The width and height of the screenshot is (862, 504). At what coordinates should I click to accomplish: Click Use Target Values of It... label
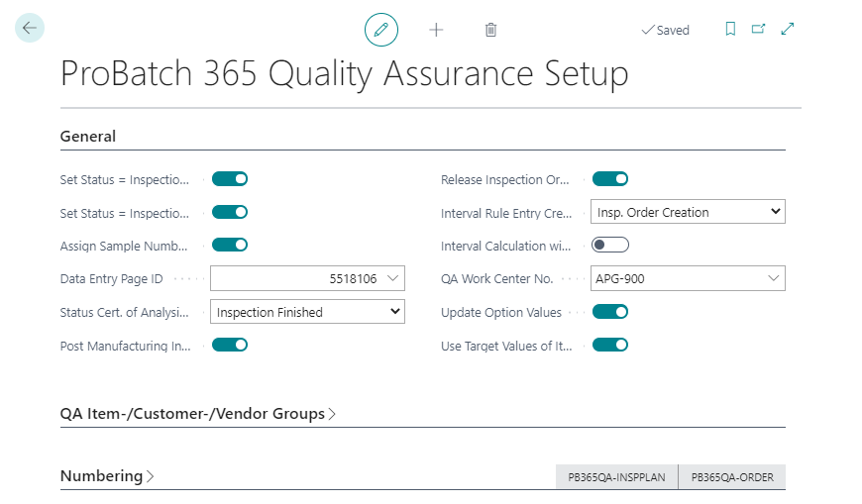506,347
